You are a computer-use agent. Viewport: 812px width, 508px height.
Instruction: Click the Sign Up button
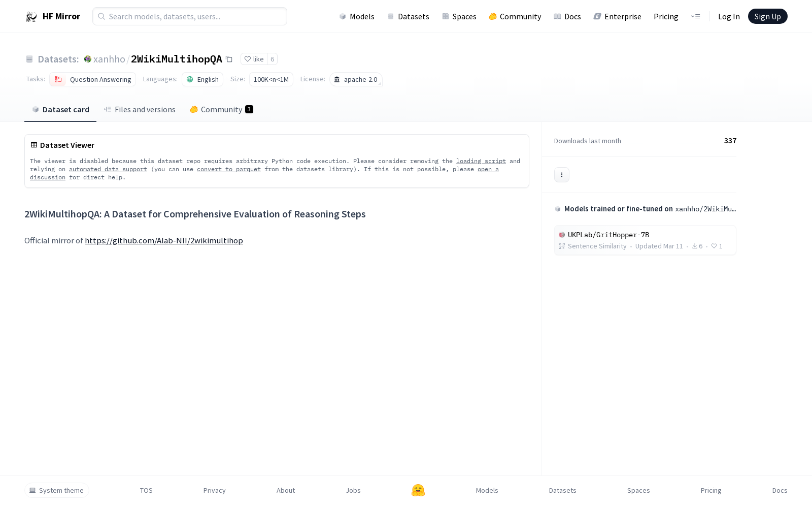click(x=768, y=16)
